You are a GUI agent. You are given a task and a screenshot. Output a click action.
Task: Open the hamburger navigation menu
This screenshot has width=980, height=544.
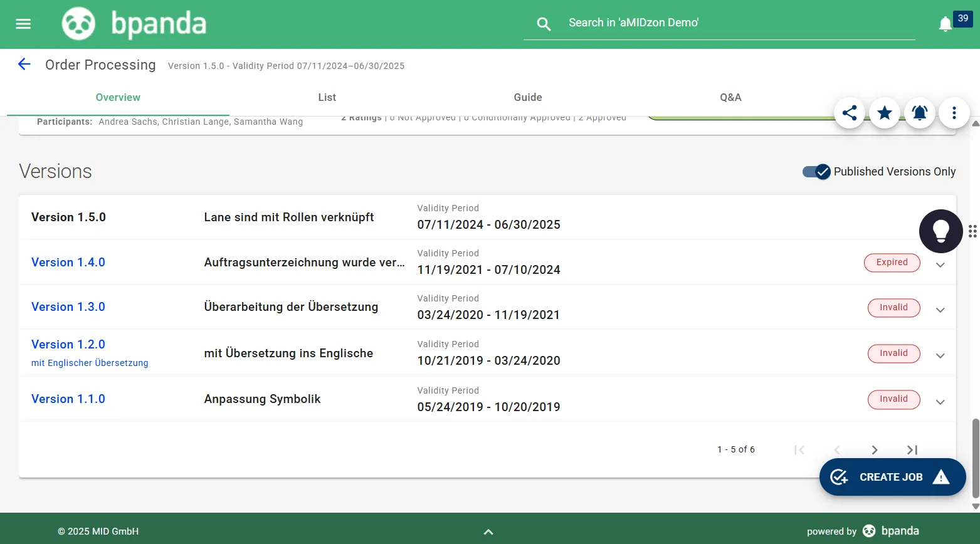[23, 24]
